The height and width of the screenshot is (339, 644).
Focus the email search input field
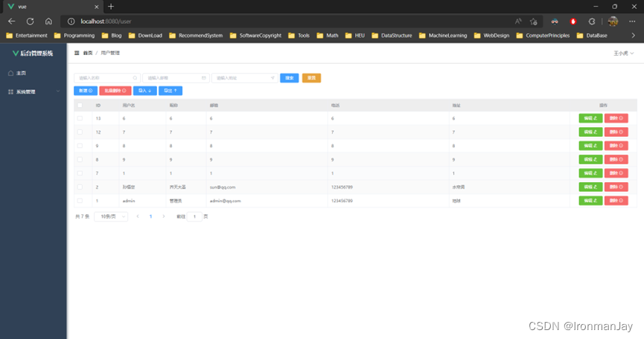(176, 78)
